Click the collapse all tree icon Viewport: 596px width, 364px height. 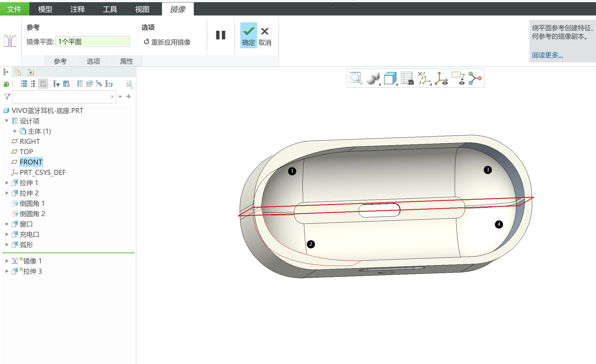coord(33,84)
